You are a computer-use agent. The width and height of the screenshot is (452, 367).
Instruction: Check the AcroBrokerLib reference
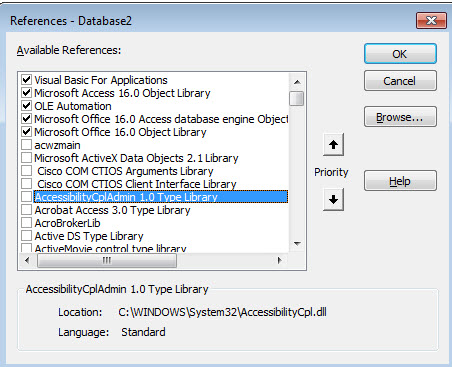pyautogui.click(x=26, y=223)
